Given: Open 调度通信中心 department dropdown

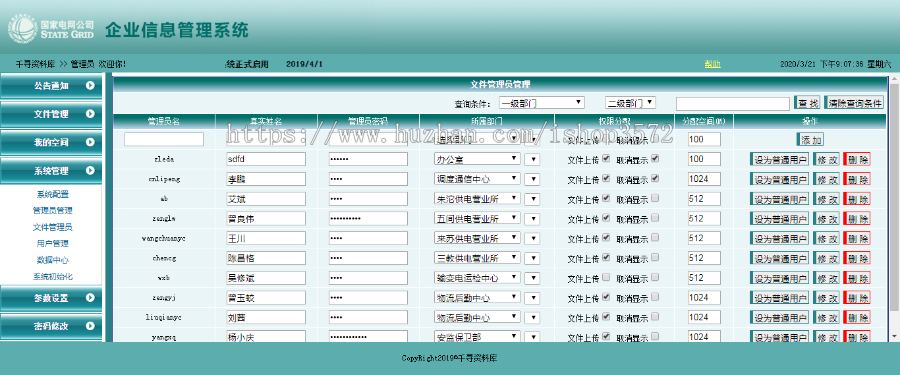Looking at the screenshot, I should tap(478, 179).
